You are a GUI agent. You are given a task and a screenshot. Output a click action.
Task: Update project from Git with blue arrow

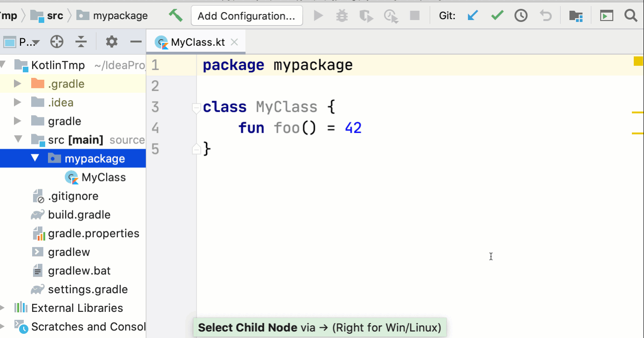click(472, 15)
